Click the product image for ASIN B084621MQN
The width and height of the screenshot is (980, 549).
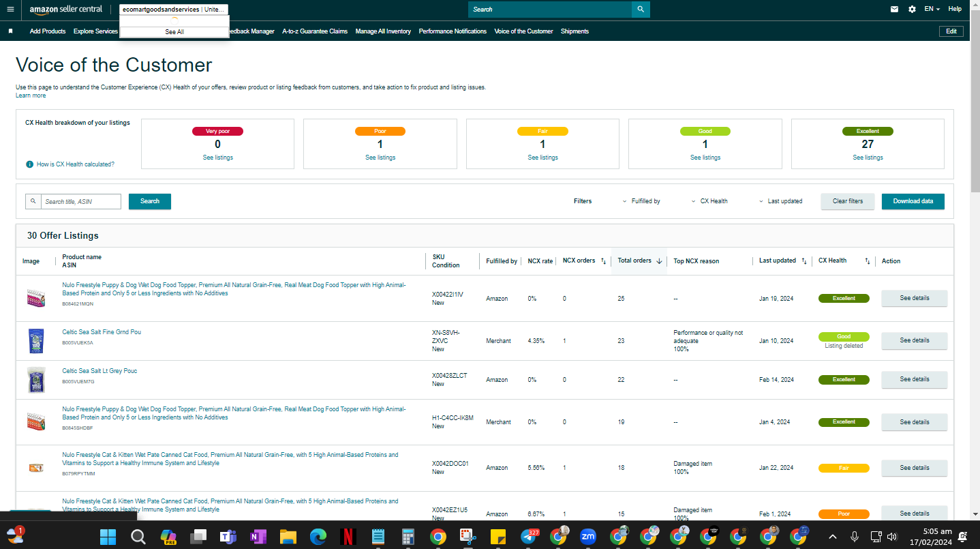coord(36,299)
